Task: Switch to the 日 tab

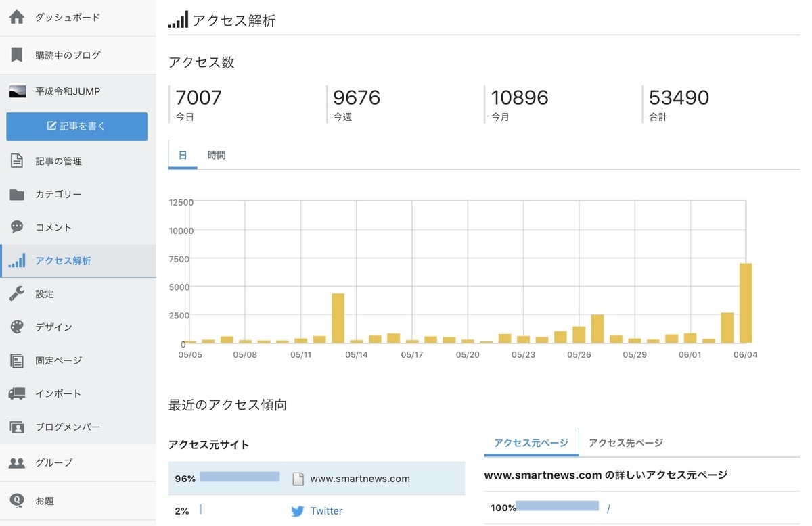Action: coord(183,155)
